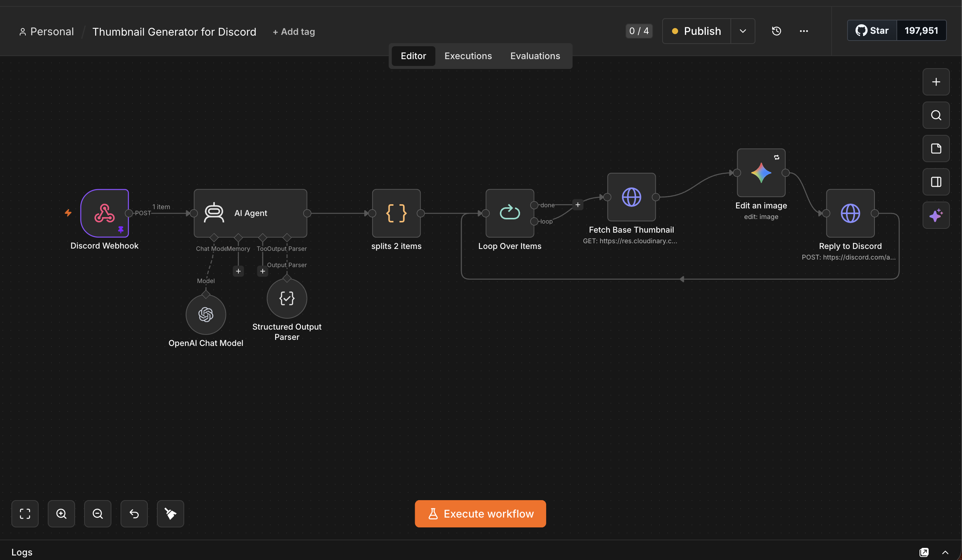Select the Fetch Base Thumbnail HTTP node
Screen dimensions: 962x560
631,197
